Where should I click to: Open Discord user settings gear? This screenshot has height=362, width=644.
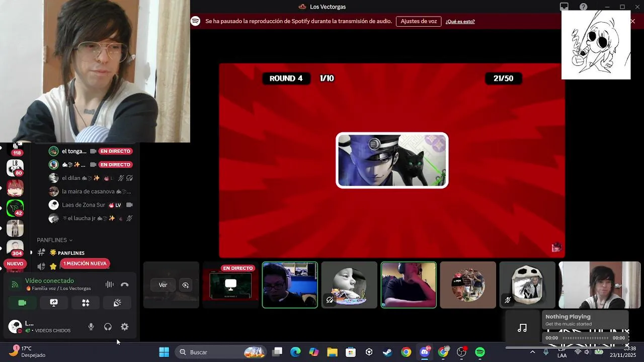click(x=125, y=327)
